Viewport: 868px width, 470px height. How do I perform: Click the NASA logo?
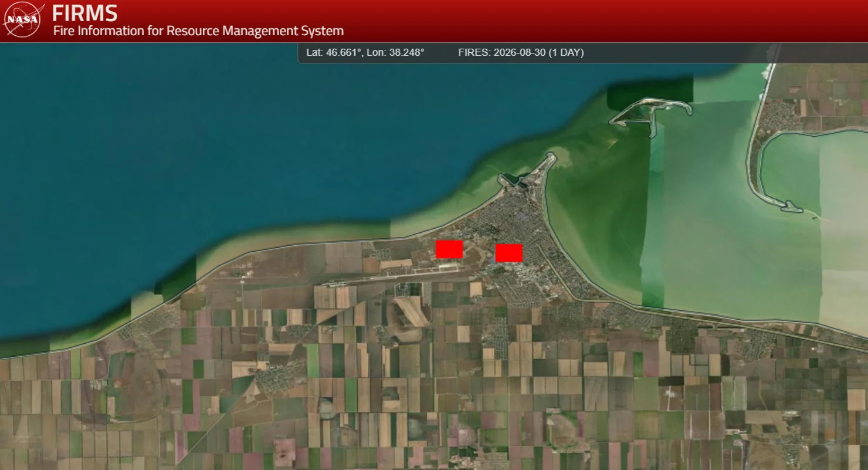coord(23,21)
